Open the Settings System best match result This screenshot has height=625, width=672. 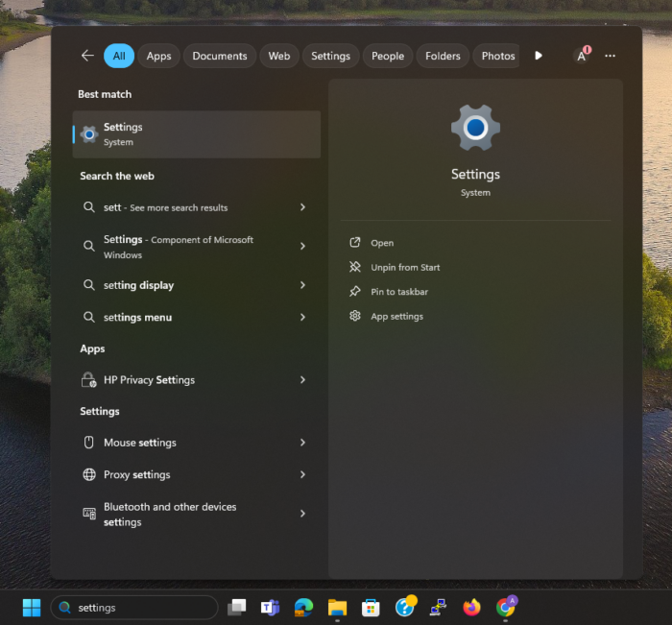pos(196,134)
